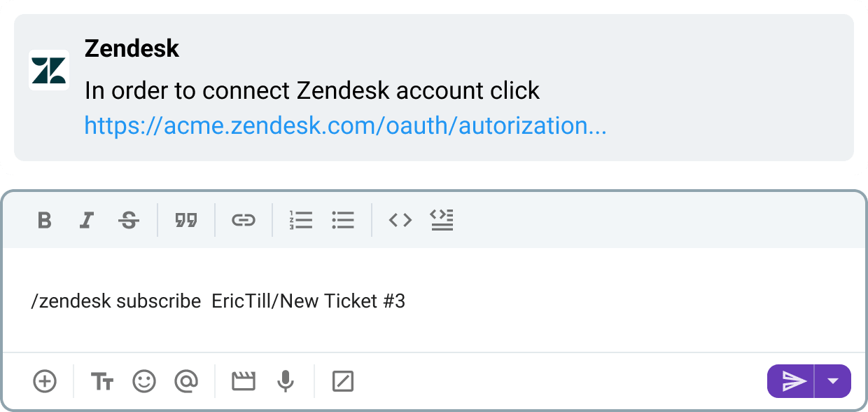Start a video message with the clapperboard icon
The width and height of the screenshot is (868, 412).
point(241,381)
